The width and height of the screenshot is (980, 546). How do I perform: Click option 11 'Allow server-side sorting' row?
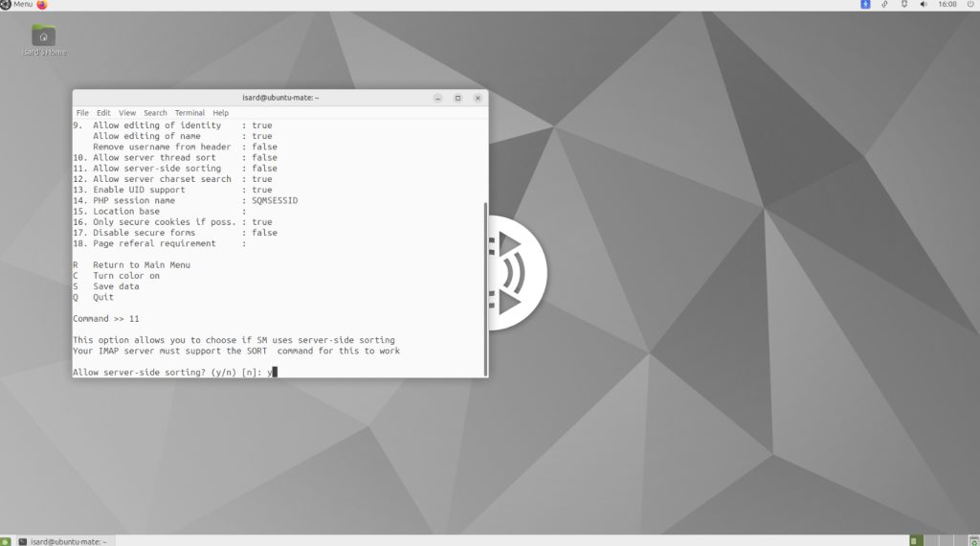pyautogui.click(x=175, y=169)
